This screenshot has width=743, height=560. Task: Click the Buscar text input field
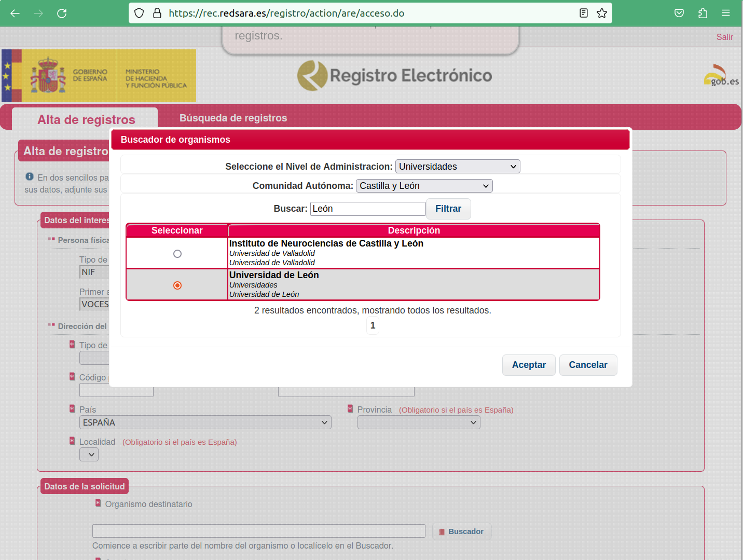[368, 208]
